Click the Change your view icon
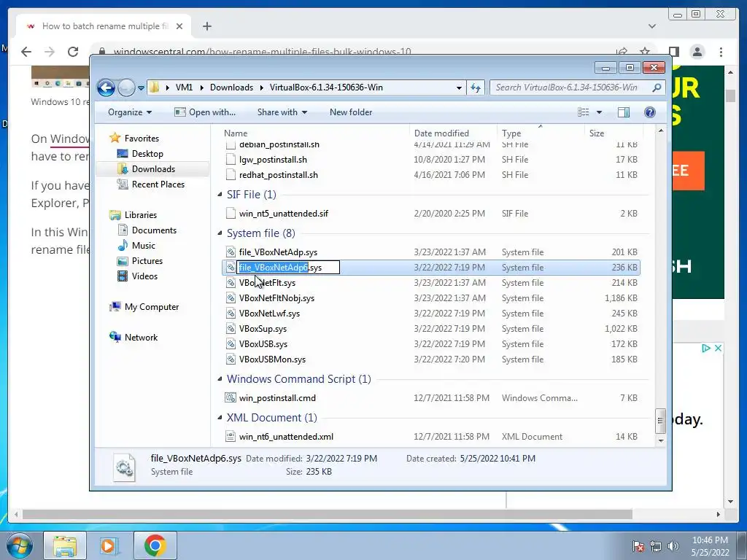The height and width of the screenshot is (560, 747). (x=583, y=112)
